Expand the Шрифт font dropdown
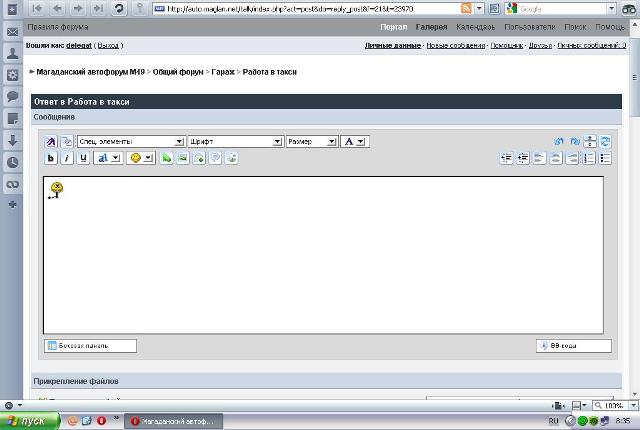The image size is (640, 430). point(235,142)
